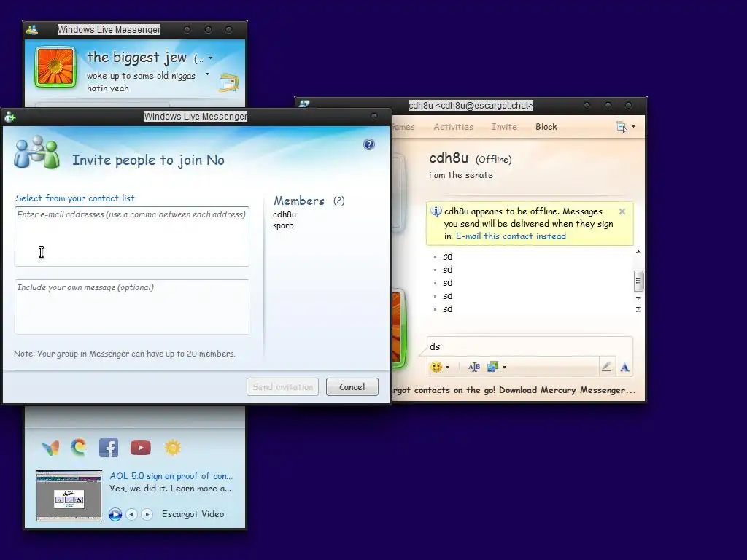Click the chat message input containing 'ds'

tap(530, 346)
